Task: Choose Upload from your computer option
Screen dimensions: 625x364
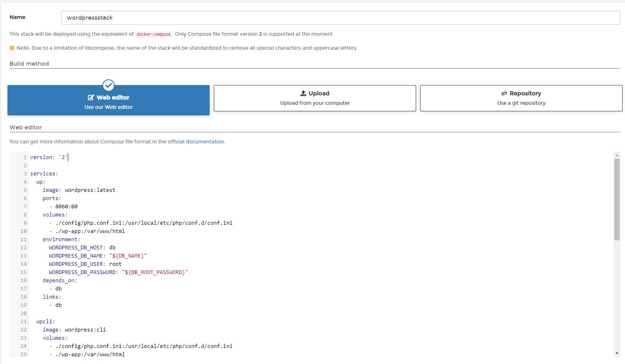Action: pyautogui.click(x=315, y=98)
